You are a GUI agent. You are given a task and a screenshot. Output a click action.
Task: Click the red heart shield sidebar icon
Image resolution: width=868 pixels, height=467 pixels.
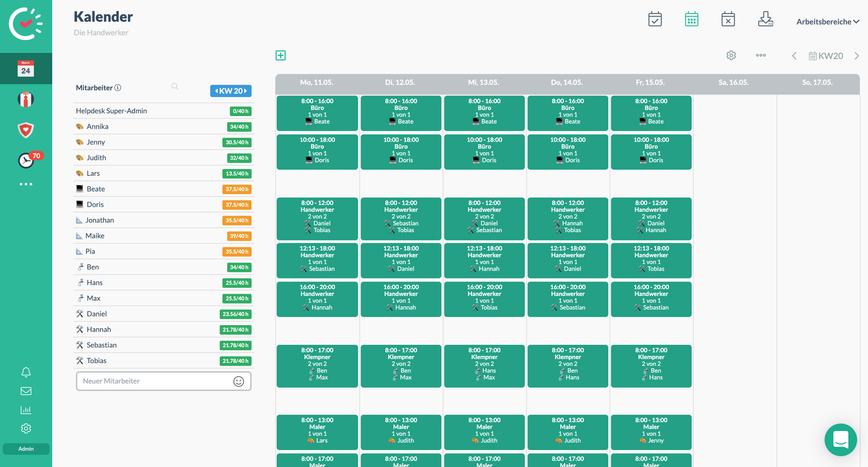click(26, 130)
